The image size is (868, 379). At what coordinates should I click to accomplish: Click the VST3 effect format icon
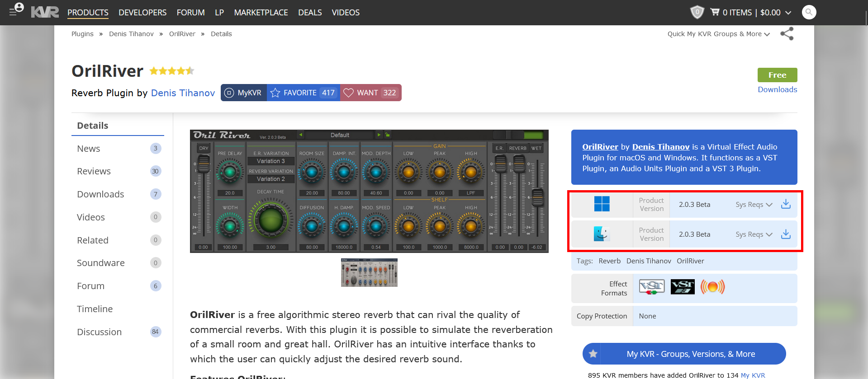pos(683,287)
